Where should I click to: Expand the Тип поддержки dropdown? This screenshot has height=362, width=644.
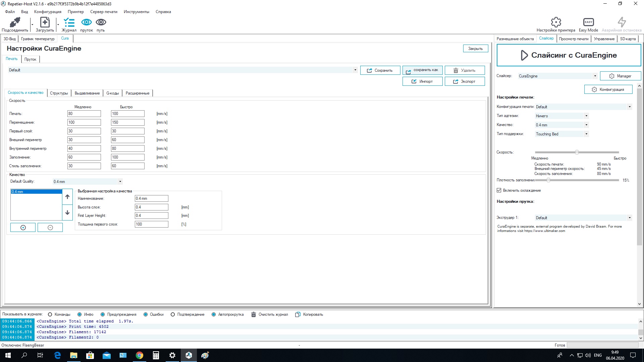pos(561,134)
